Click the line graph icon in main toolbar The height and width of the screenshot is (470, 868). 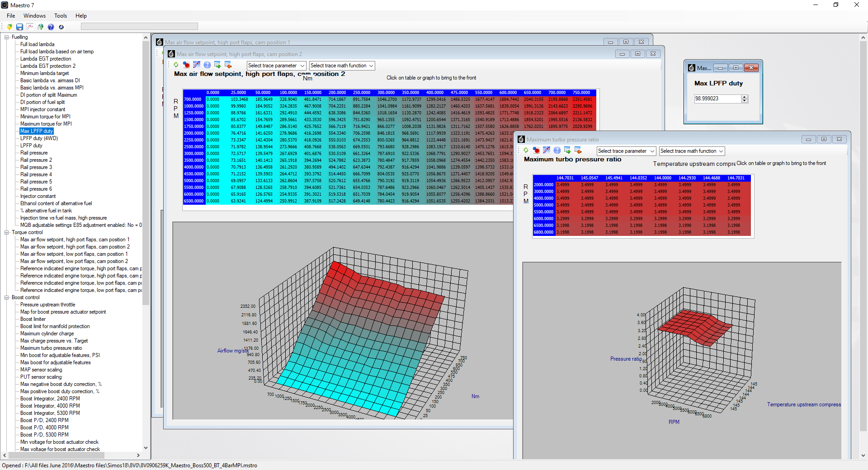30,27
